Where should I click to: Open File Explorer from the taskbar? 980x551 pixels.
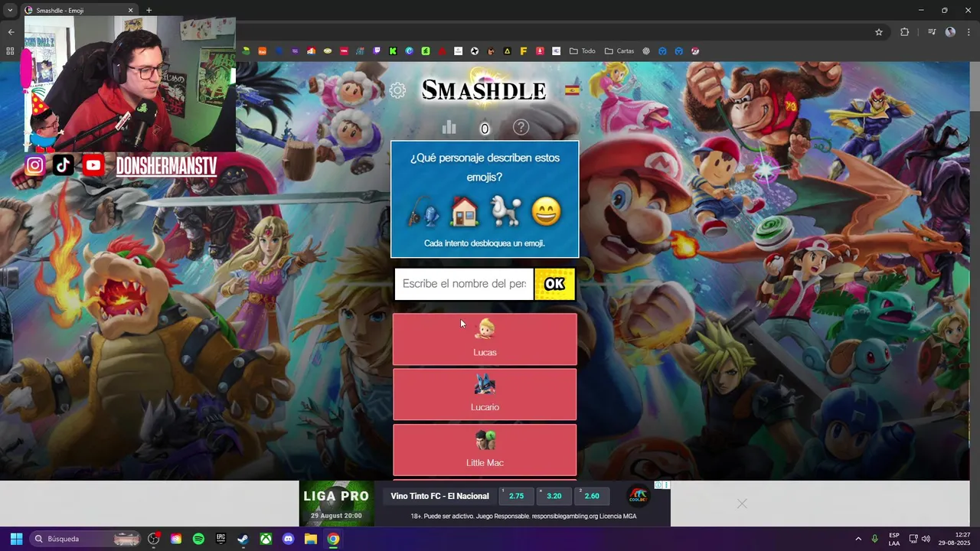pyautogui.click(x=311, y=539)
